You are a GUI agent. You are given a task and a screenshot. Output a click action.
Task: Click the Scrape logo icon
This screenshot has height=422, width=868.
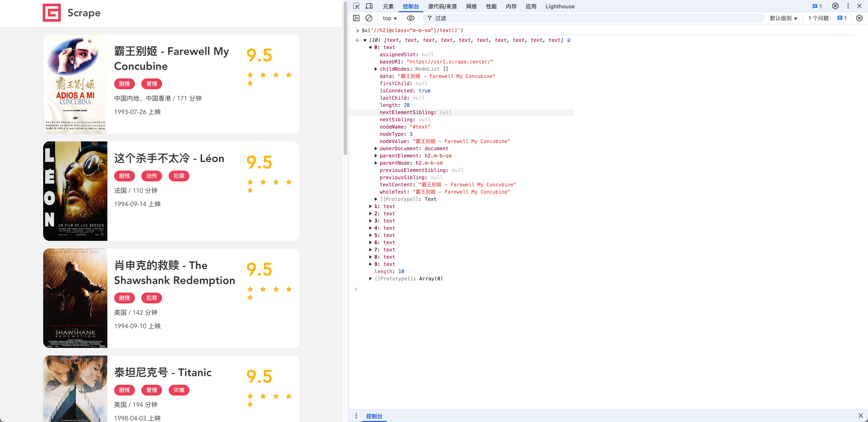(52, 13)
